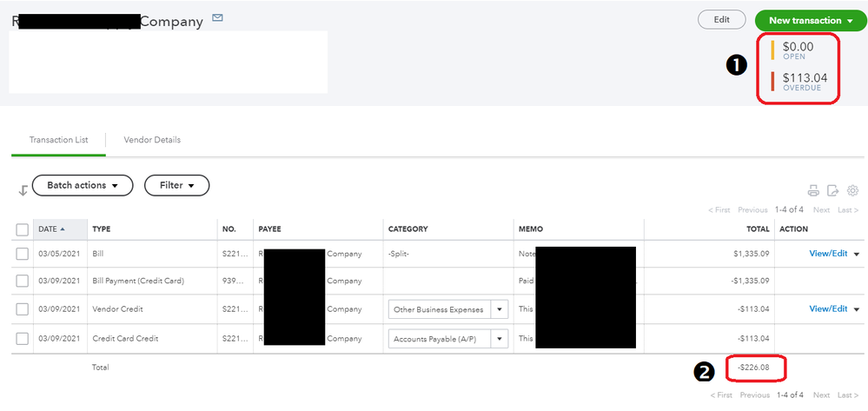Click the bottom Last page link
This screenshot has height=411, width=868.
848,395
